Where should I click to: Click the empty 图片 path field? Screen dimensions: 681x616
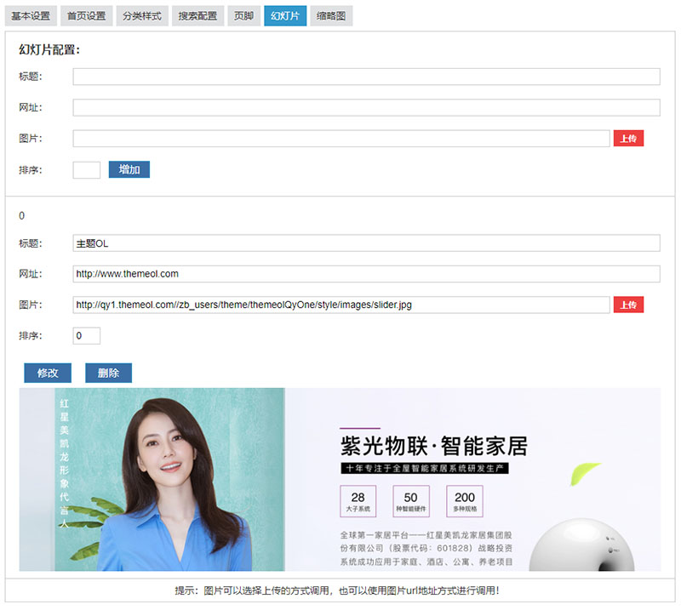pyautogui.click(x=340, y=139)
